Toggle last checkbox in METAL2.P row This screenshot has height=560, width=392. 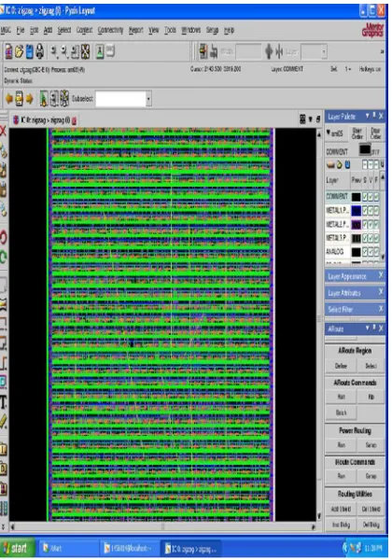coord(376,225)
